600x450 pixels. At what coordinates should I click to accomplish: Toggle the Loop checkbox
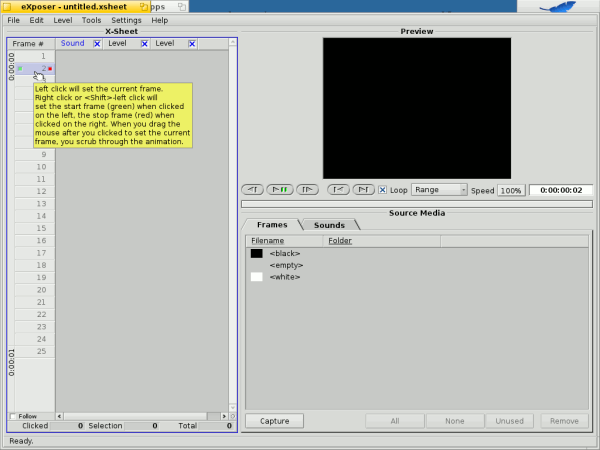pos(382,189)
